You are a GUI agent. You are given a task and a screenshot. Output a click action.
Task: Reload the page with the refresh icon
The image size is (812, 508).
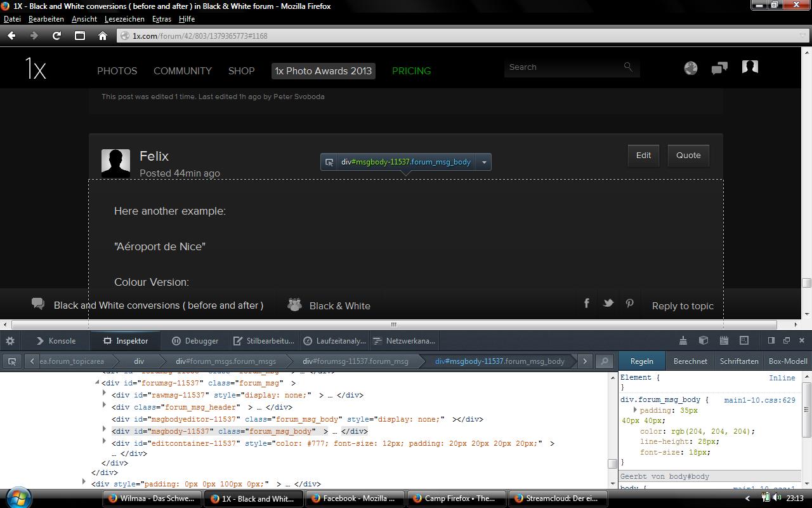click(x=56, y=36)
